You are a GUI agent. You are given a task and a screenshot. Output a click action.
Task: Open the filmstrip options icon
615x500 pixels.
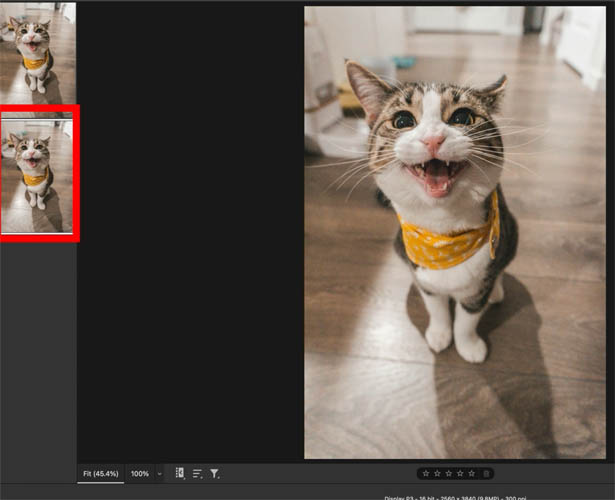(180, 473)
